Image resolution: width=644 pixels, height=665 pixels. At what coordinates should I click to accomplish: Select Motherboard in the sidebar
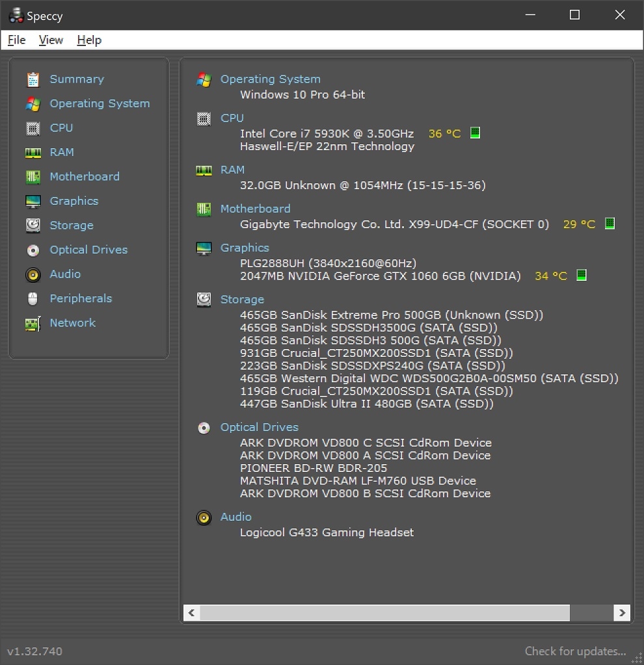85,176
